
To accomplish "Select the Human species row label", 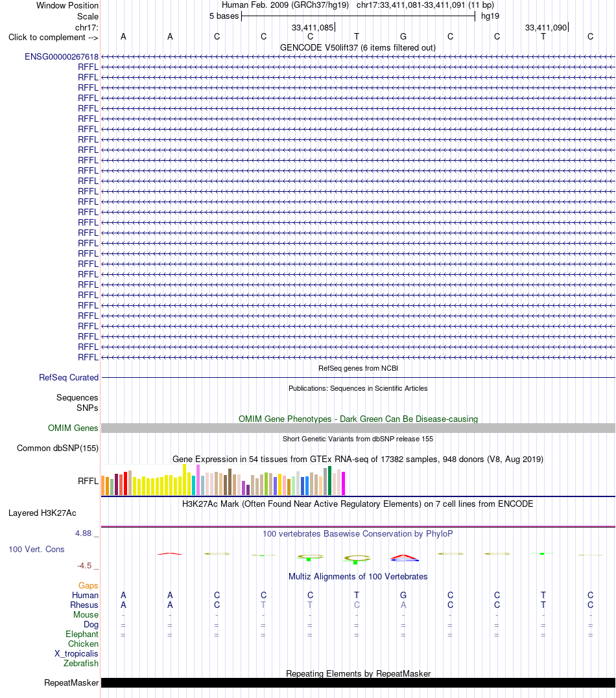I will point(85,596).
